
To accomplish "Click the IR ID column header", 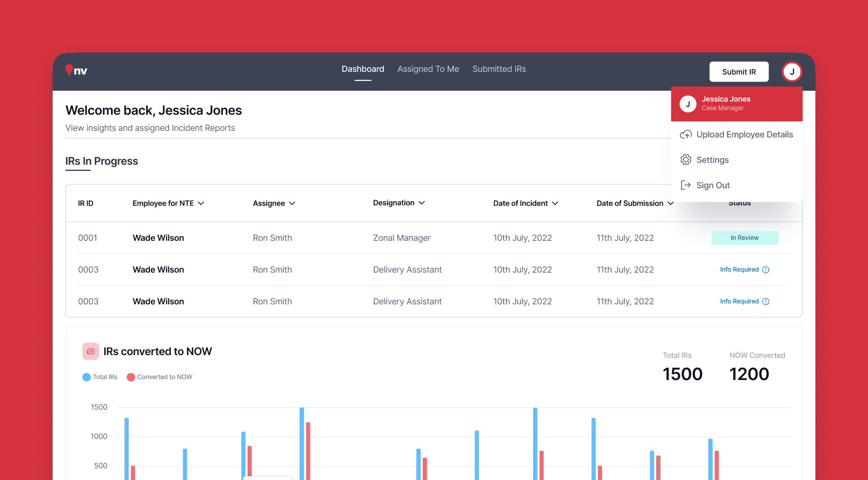I will pyautogui.click(x=85, y=203).
